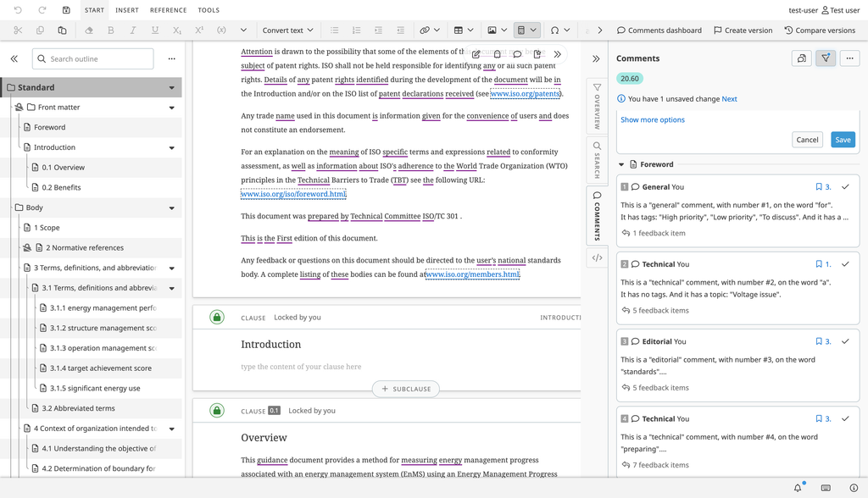The width and height of the screenshot is (868, 498).
Task: Select 3.1.5 significant energy use in outline
Action: click(x=95, y=389)
